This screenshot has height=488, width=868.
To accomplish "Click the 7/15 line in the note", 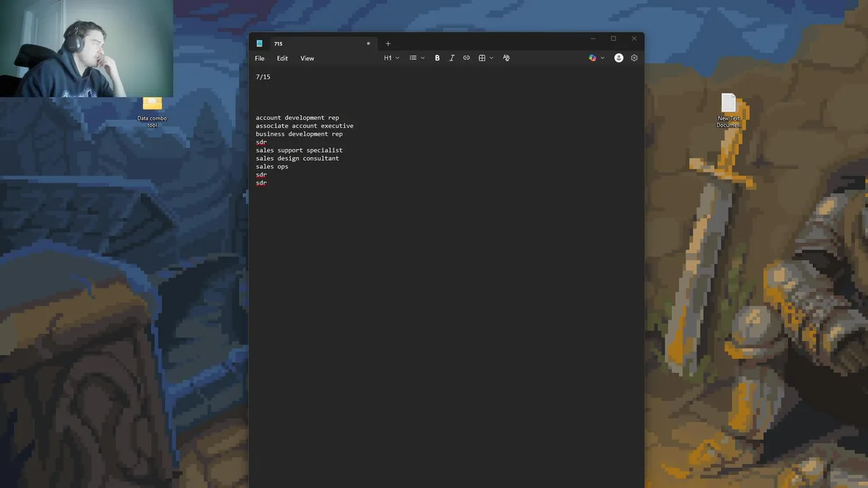I will (x=263, y=77).
